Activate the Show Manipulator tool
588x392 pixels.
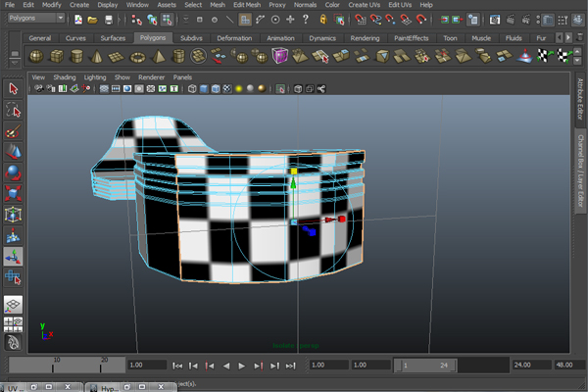pyautogui.click(x=13, y=257)
